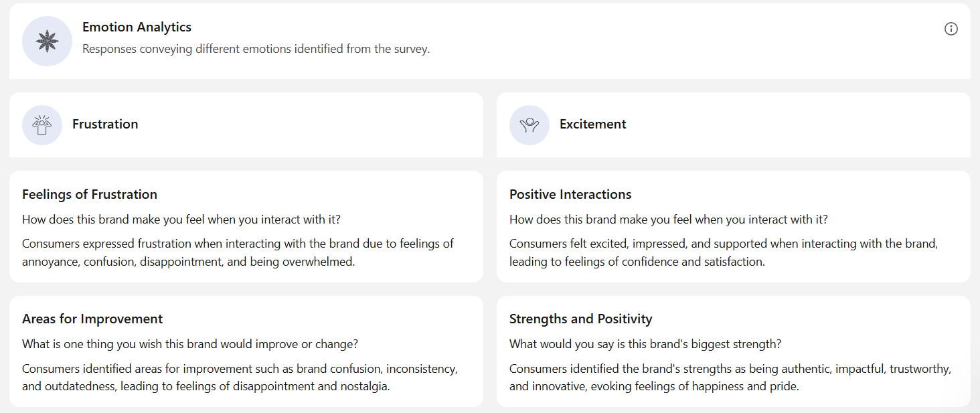
Task: Click the brand's biggest strength question
Action: pyautogui.click(x=645, y=344)
